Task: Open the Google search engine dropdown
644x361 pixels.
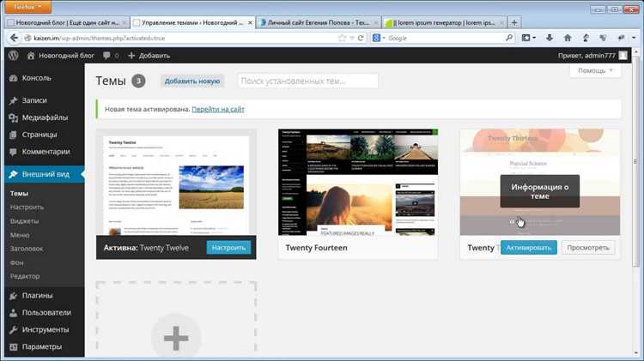Action: pyautogui.click(x=377, y=38)
